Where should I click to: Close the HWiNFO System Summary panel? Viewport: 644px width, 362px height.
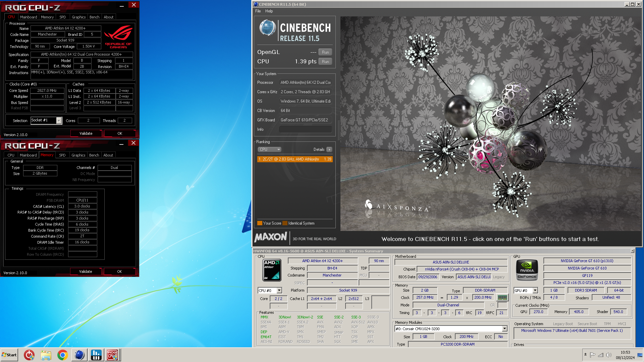point(632,251)
